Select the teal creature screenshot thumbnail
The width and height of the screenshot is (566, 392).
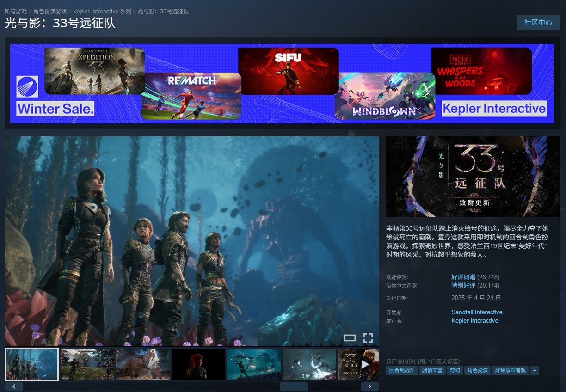254,364
